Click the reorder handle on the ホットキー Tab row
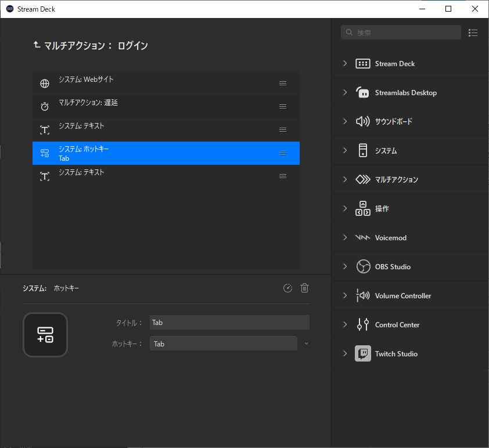The width and height of the screenshot is (489, 448). click(283, 153)
